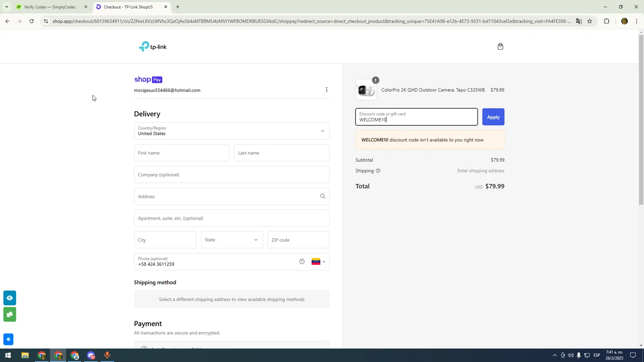Click the green copy sidebar widget

(x=9, y=314)
